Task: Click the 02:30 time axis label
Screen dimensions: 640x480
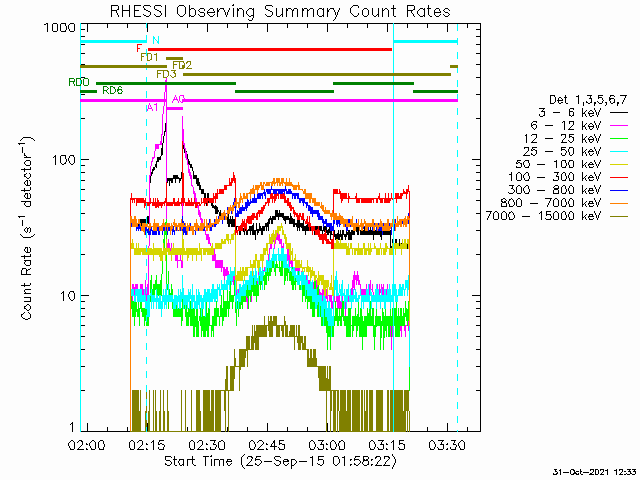Action: pos(207,444)
